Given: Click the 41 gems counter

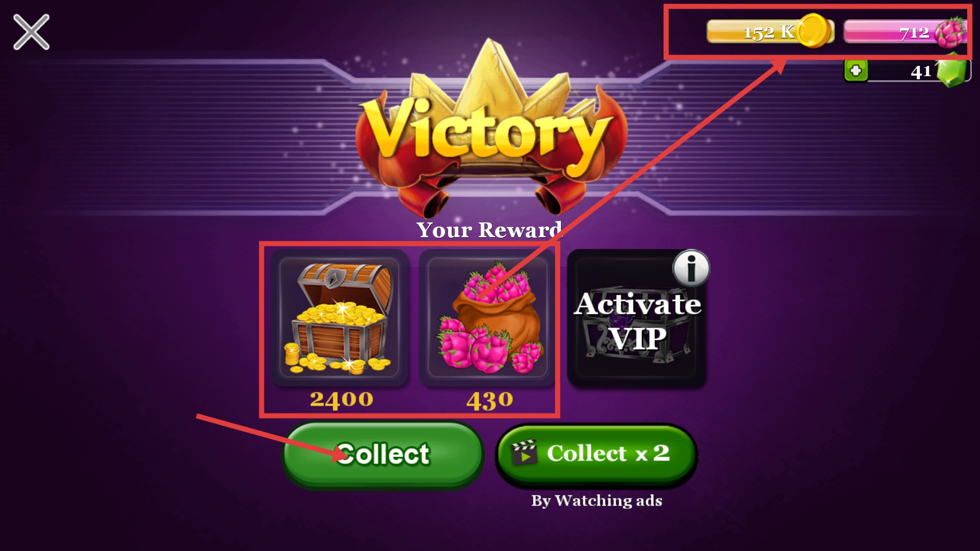Looking at the screenshot, I should (908, 71).
